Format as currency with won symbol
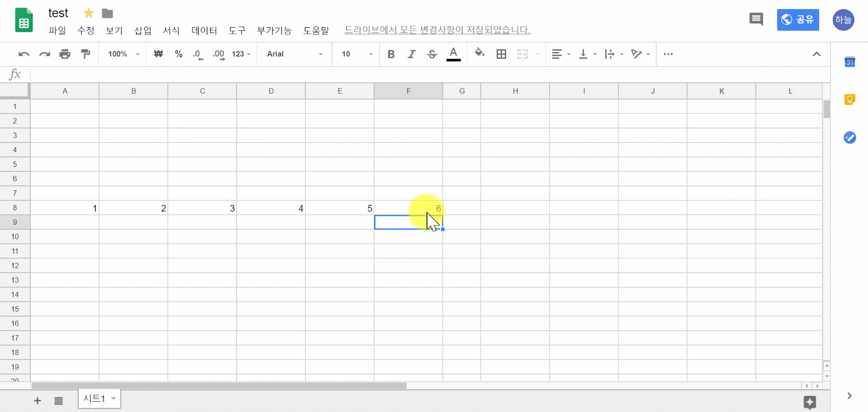Image resolution: width=868 pixels, height=412 pixels. [x=158, y=54]
